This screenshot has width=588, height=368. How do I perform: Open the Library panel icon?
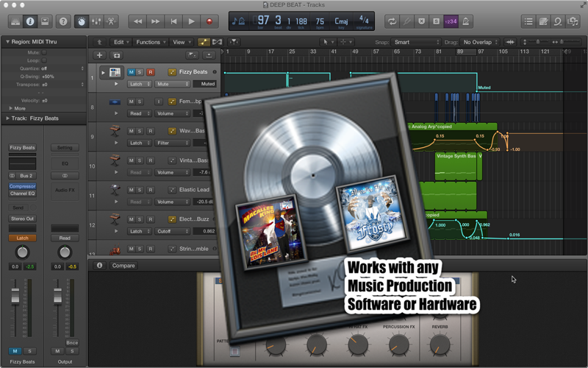15,21
